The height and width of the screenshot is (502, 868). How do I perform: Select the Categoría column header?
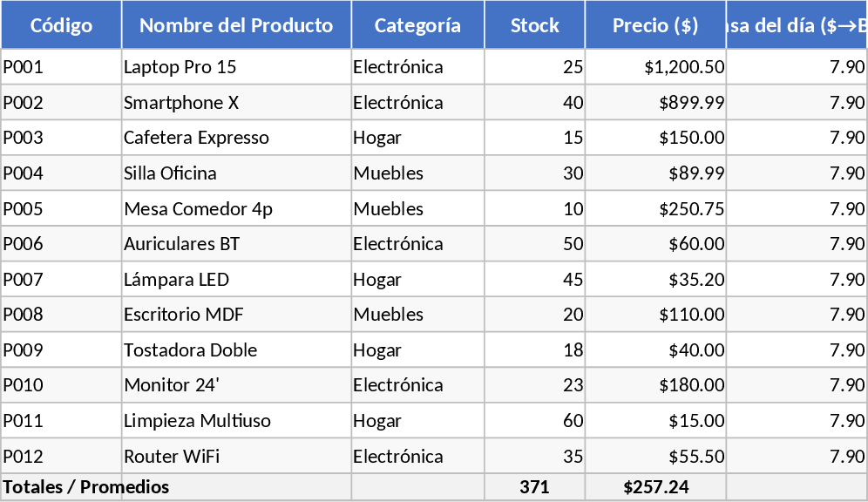coord(417,25)
